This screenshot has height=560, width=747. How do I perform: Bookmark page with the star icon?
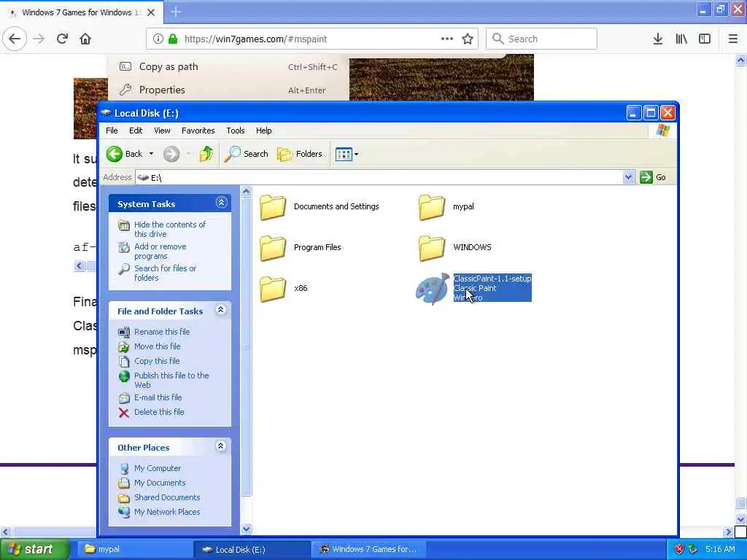[468, 39]
